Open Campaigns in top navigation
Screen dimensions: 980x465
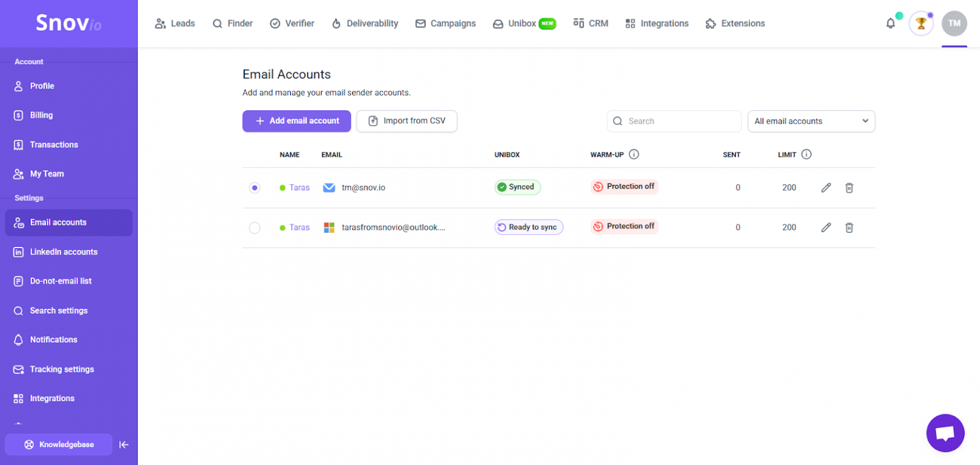445,24
